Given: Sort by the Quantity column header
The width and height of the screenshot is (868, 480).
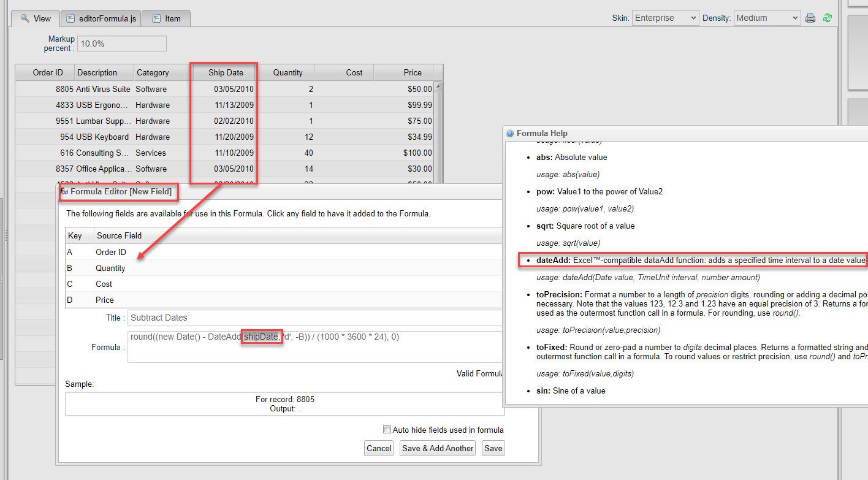Looking at the screenshot, I should click(x=285, y=72).
